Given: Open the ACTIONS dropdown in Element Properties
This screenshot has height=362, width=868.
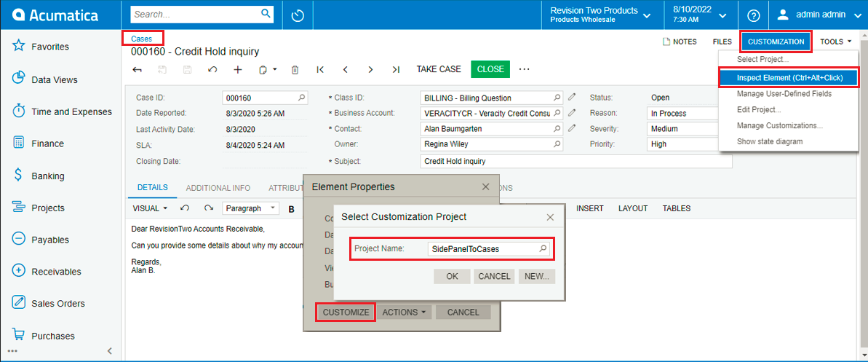Looking at the screenshot, I should (404, 312).
